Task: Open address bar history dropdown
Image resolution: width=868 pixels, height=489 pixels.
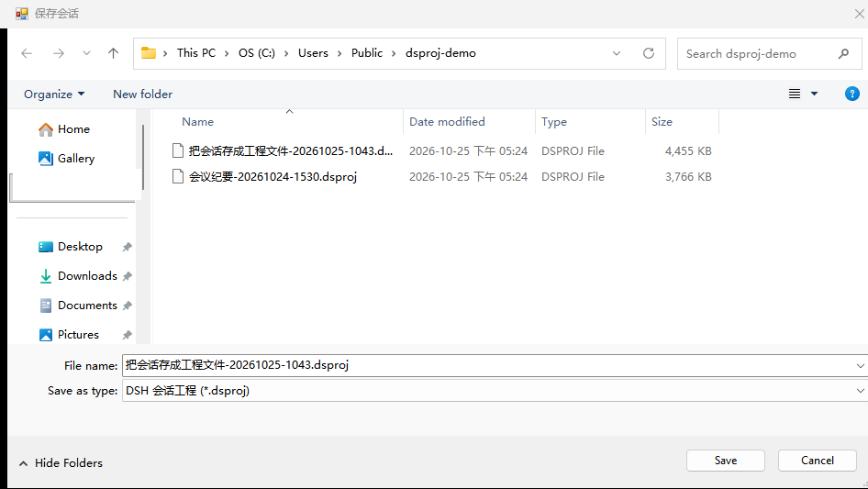Action: pyautogui.click(x=616, y=54)
